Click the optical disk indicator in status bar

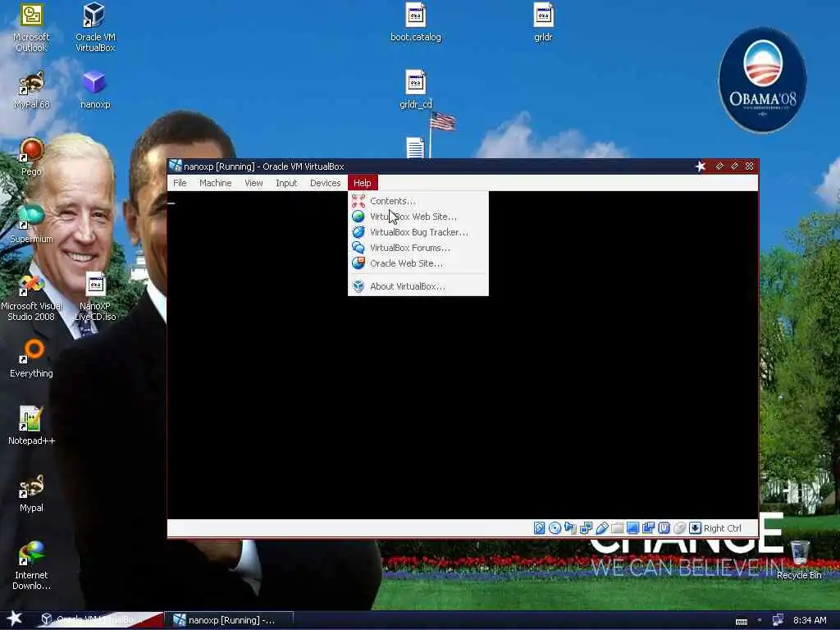(555, 528)
